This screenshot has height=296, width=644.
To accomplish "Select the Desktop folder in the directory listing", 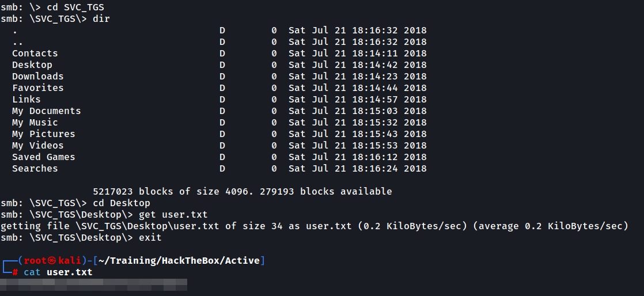I will coord(32,65).
